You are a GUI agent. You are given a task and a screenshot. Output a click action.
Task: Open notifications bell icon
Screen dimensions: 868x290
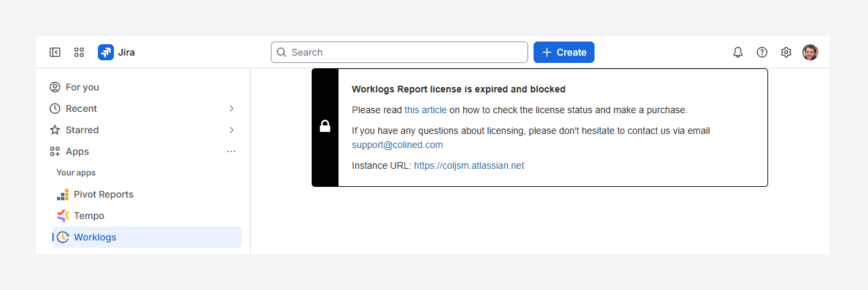738,52
